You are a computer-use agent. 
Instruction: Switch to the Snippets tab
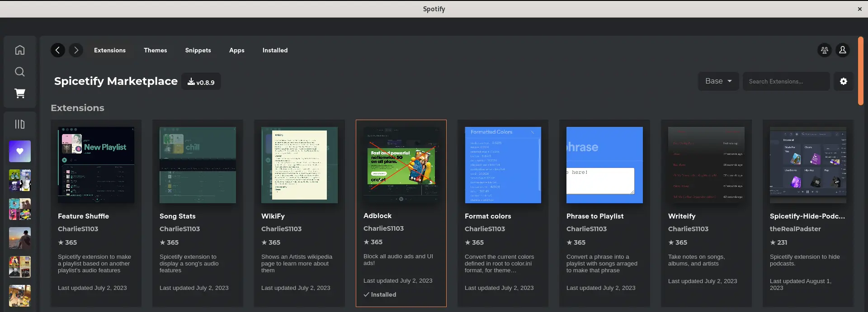coord(198,50)
